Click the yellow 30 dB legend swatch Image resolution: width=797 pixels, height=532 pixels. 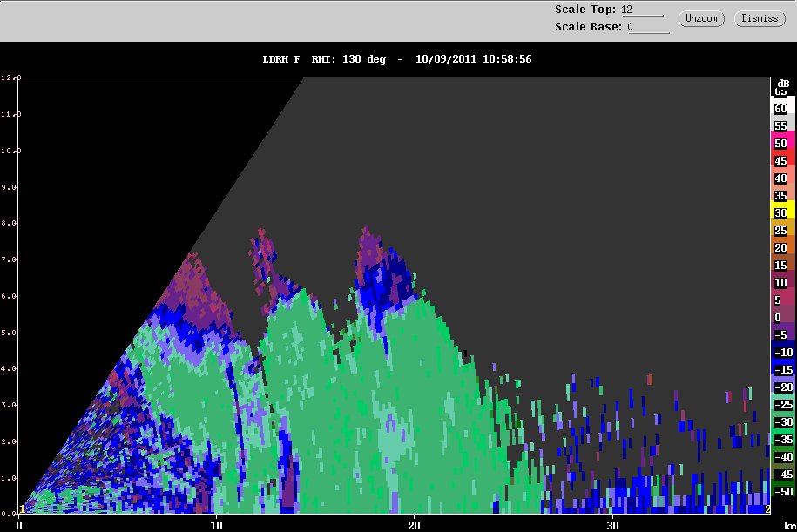[780, 212]
